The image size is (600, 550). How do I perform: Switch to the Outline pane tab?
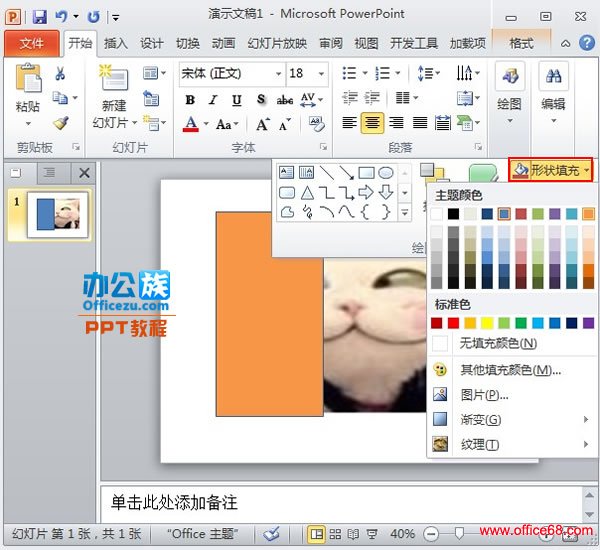49,173
